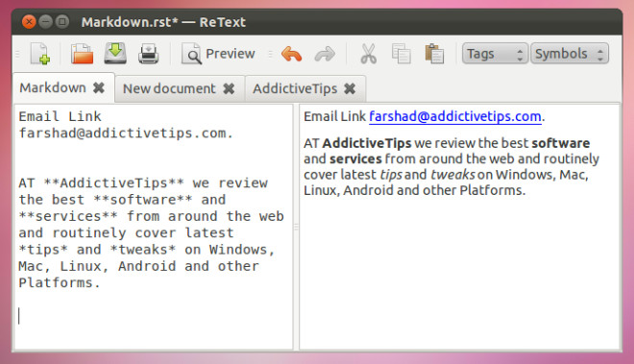Screen dimensions: 634x364
Task: Copy selection with the copy icon
Action: [x=402, y=54]
